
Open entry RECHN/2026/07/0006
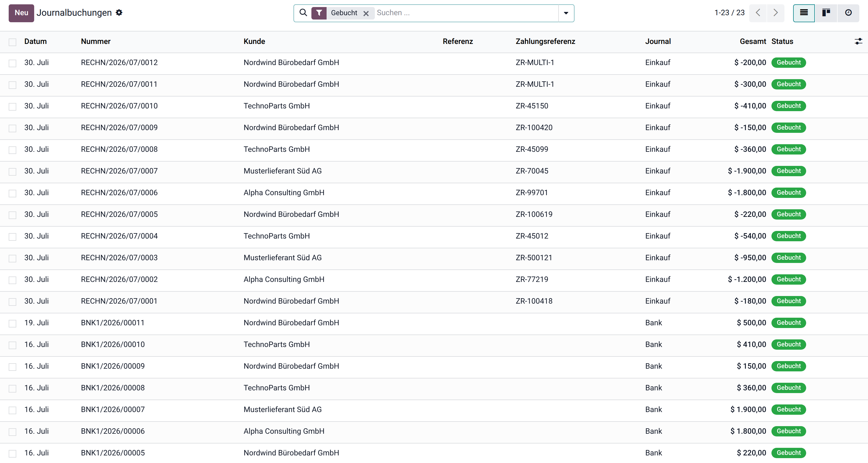pos(119,193)
